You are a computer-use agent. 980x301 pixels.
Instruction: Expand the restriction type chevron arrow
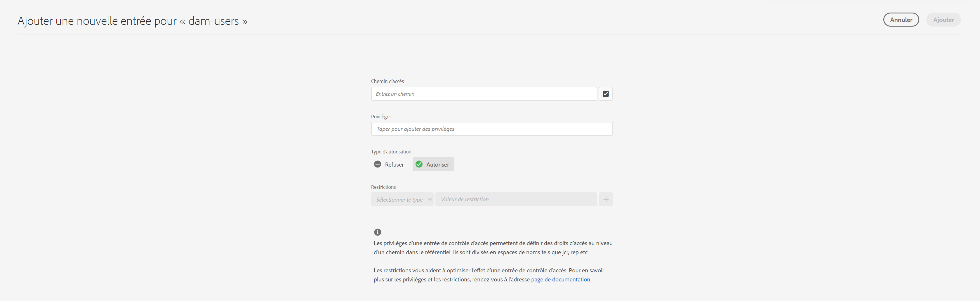(x=430, y=199)
